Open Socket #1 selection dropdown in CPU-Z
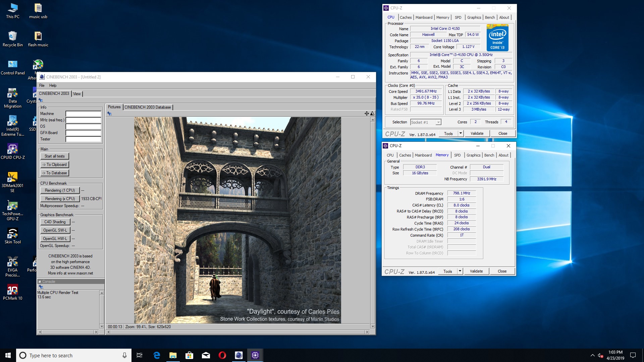Screen dimensions: 644x362 point(426,122)
